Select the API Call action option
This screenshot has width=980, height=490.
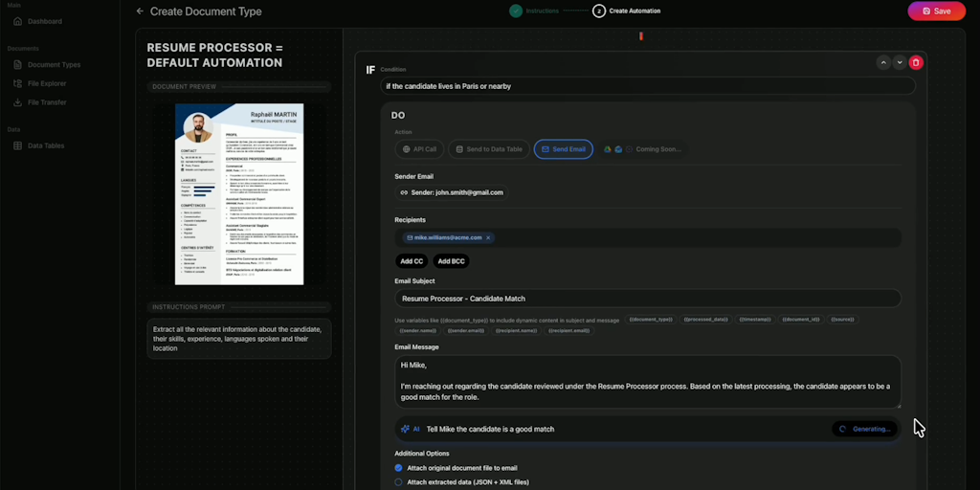(419, 149)
